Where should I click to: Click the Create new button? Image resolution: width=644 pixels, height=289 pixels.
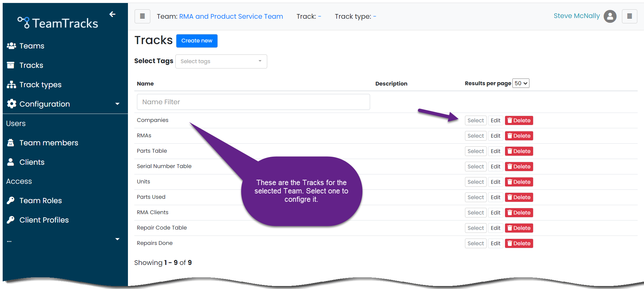(197, 41)
